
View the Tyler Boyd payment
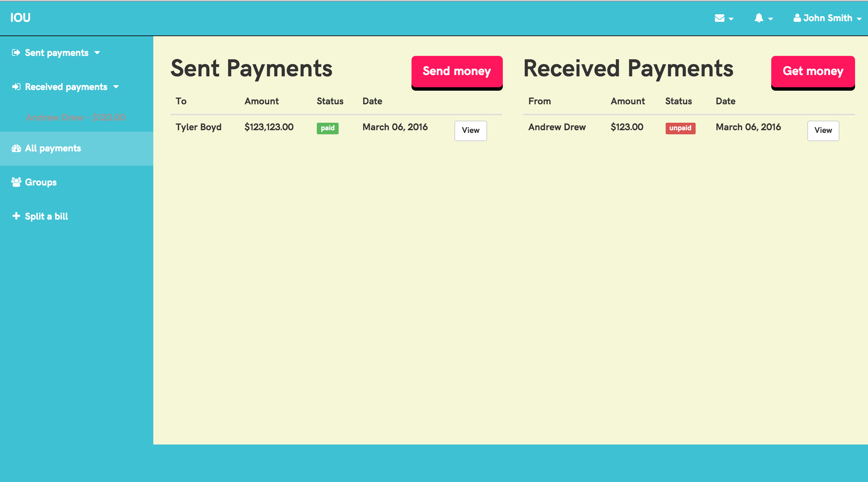(470, 130)
